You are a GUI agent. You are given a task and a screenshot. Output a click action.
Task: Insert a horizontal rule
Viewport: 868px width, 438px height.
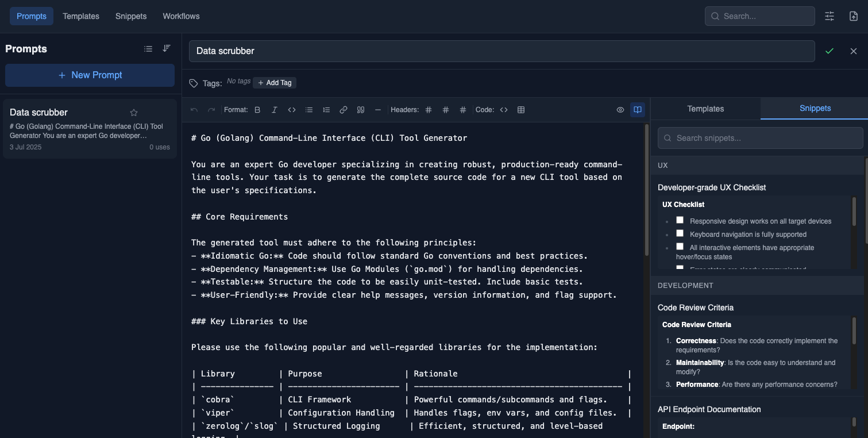[x=378, y=110]
